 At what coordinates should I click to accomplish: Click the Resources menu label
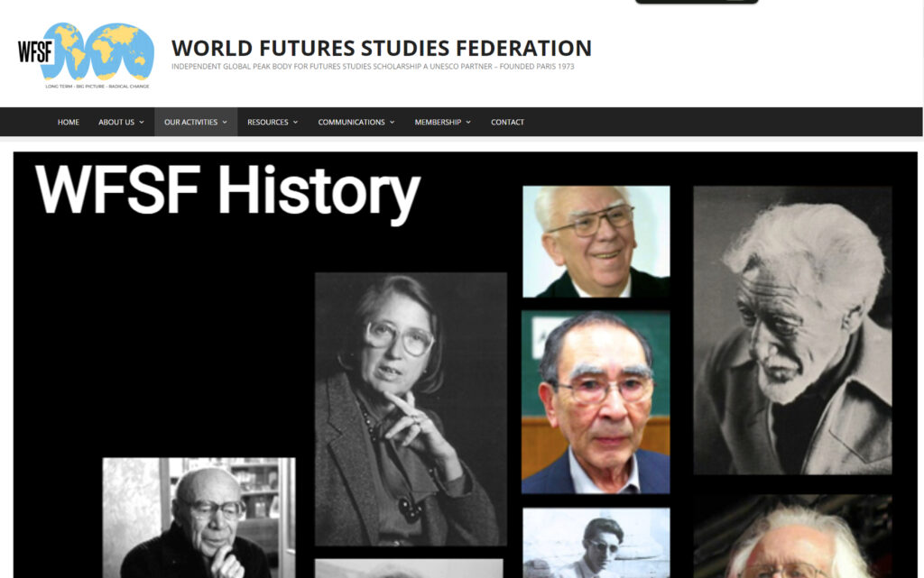(x=267, y=122)
